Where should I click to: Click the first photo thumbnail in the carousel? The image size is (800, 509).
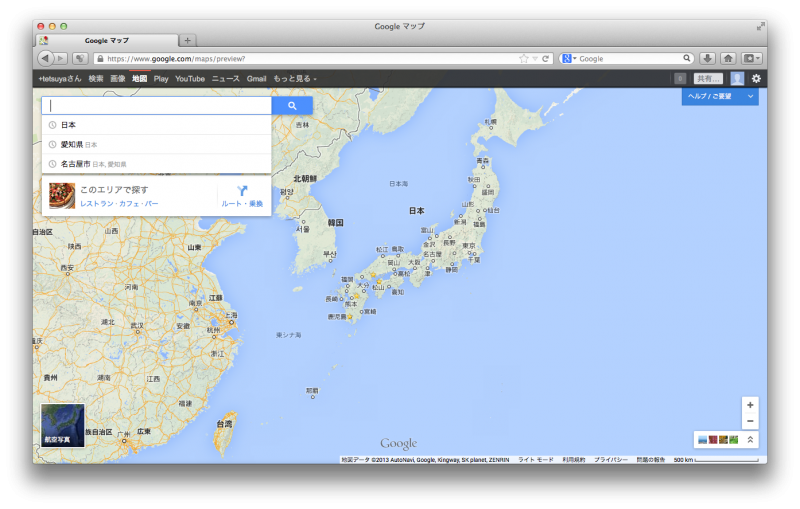[x=703, y=440]
